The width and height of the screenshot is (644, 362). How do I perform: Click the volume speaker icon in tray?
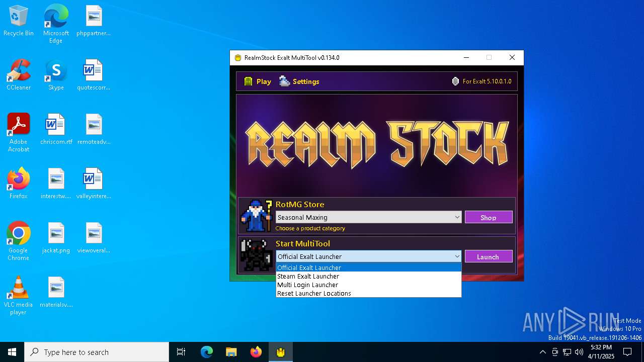pos(579,352)
